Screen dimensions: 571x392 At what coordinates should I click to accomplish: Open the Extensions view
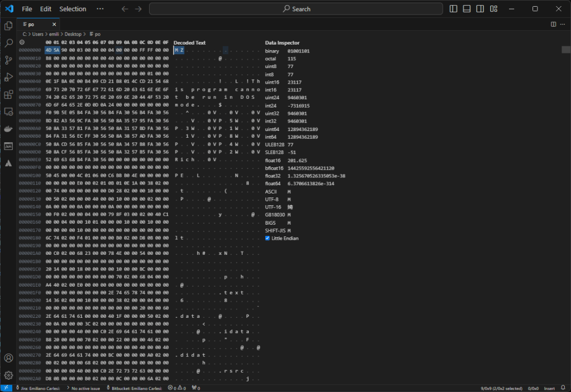[8, 95]
